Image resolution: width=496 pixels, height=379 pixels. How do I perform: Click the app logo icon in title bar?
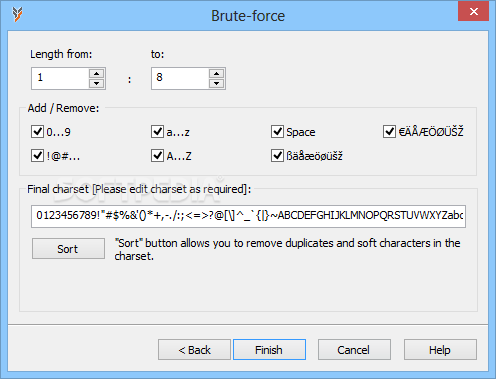pos(17,15)
